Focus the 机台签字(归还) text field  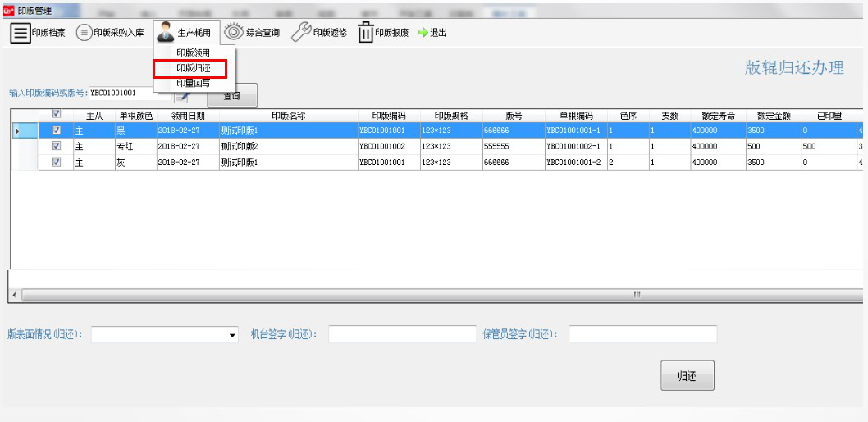(x=402, y=334)
